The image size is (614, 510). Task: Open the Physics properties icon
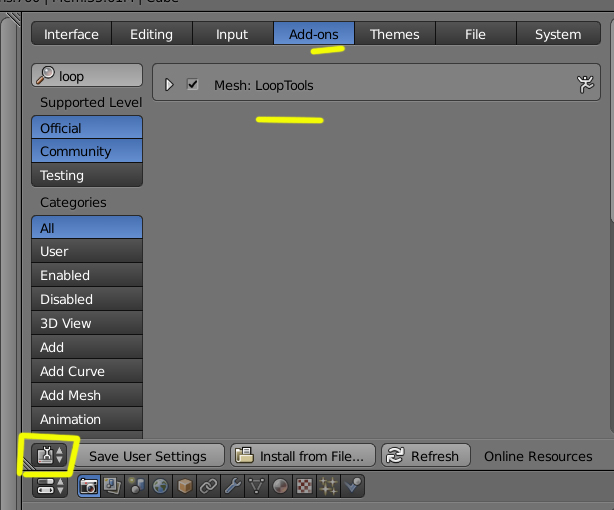[352, 486]
